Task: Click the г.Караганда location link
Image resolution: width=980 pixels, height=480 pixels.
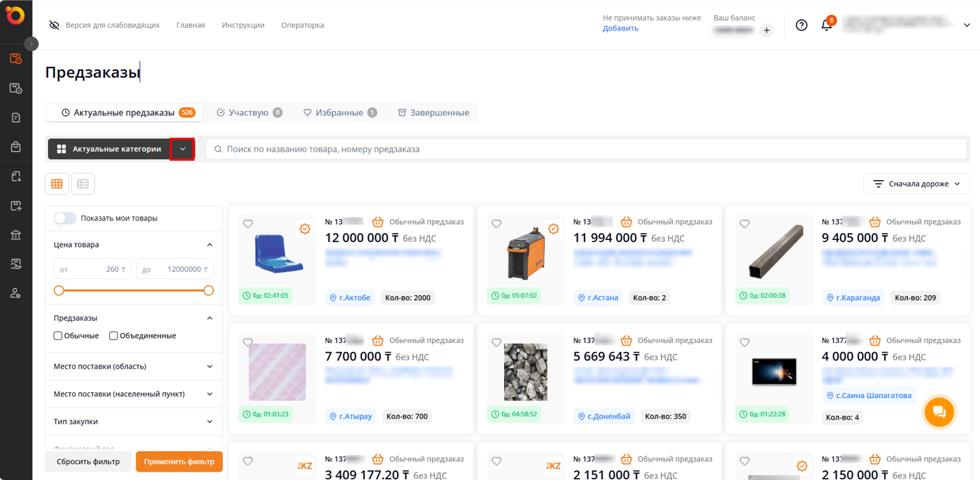Action: pos(853,298)
